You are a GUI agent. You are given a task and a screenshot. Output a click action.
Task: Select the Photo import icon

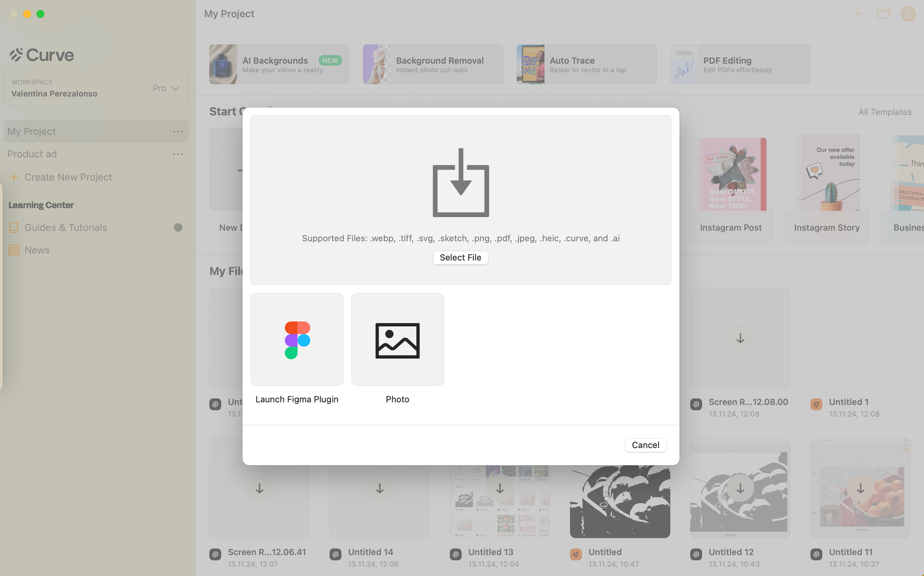[x=397, y=339]
